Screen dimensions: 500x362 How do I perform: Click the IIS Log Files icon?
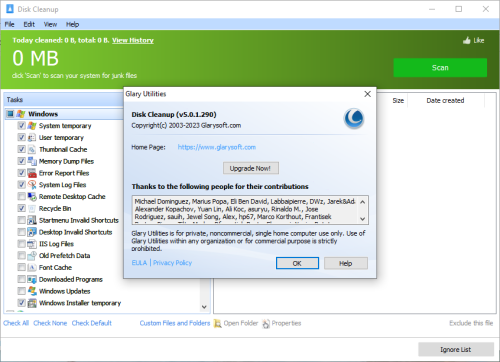[x=32, y=244]
